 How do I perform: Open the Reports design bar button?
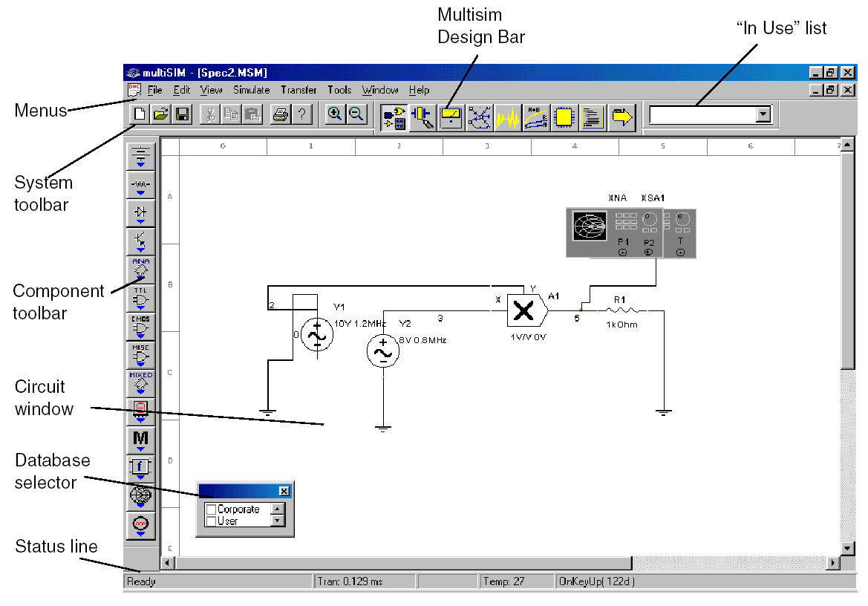point(593,117)
